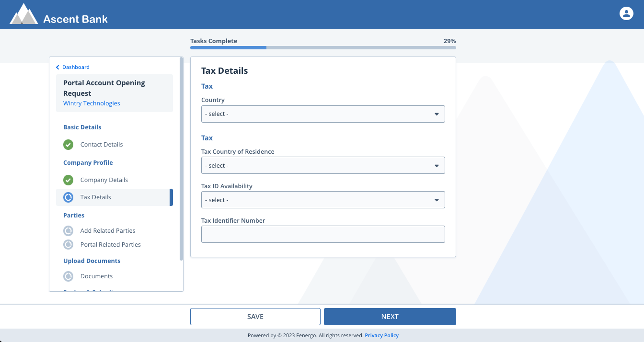Screen dimensions: 644x342
Task: Navigate to Company Details step
Action: 104,180
